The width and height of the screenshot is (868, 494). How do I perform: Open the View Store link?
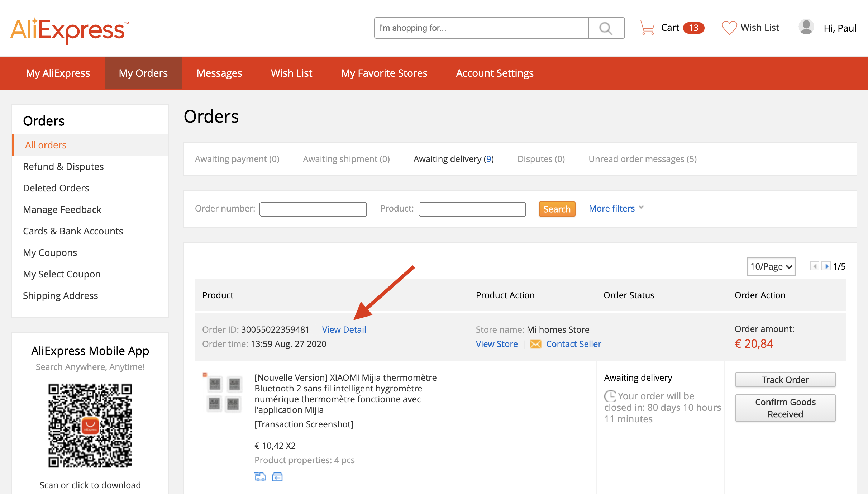497,344
